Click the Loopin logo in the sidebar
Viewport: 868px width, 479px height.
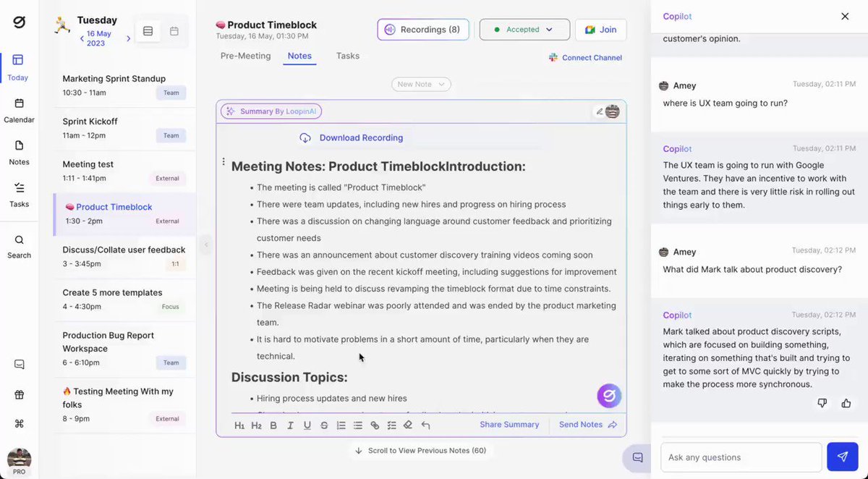pos(19,22)
